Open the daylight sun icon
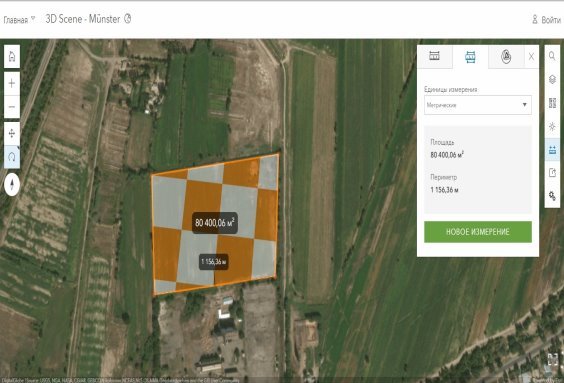Image resolution: width=564 pixels, height=383 pixels. pyautogui.click(x=552, y=126)
